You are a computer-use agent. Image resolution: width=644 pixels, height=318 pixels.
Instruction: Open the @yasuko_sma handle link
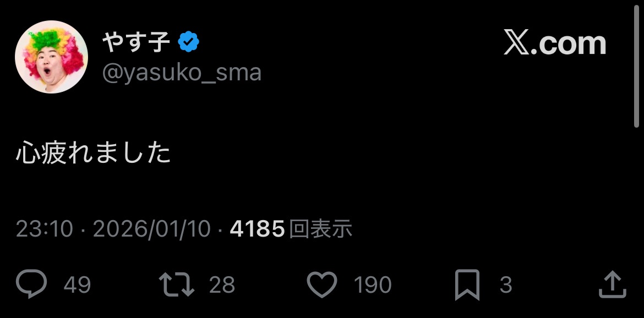182,73
